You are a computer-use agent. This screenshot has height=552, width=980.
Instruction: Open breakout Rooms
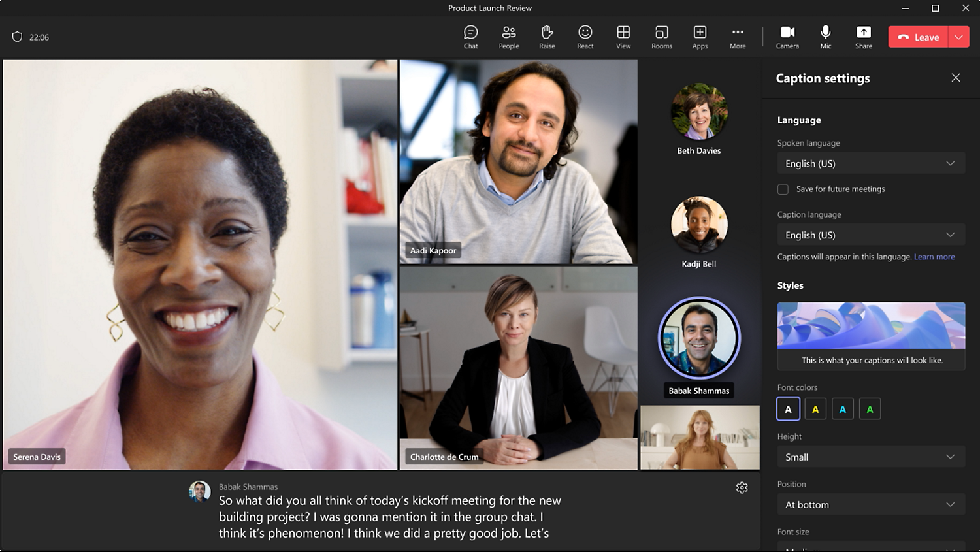pos(661,37)
